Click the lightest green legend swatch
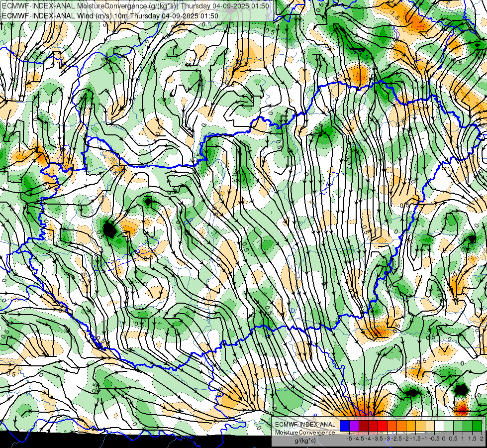The image size is (487, 448). [449, 426]
